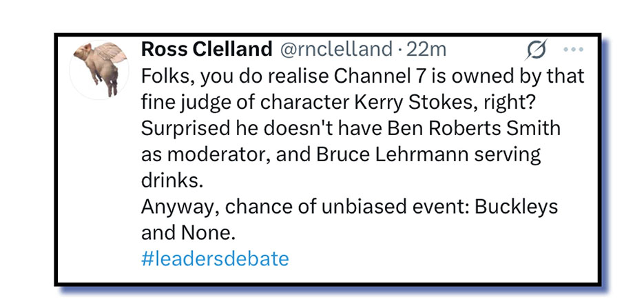Viewport: 644px width, 308px height.
Task: Open the three-dots more options menu
Action: (573, 49)
